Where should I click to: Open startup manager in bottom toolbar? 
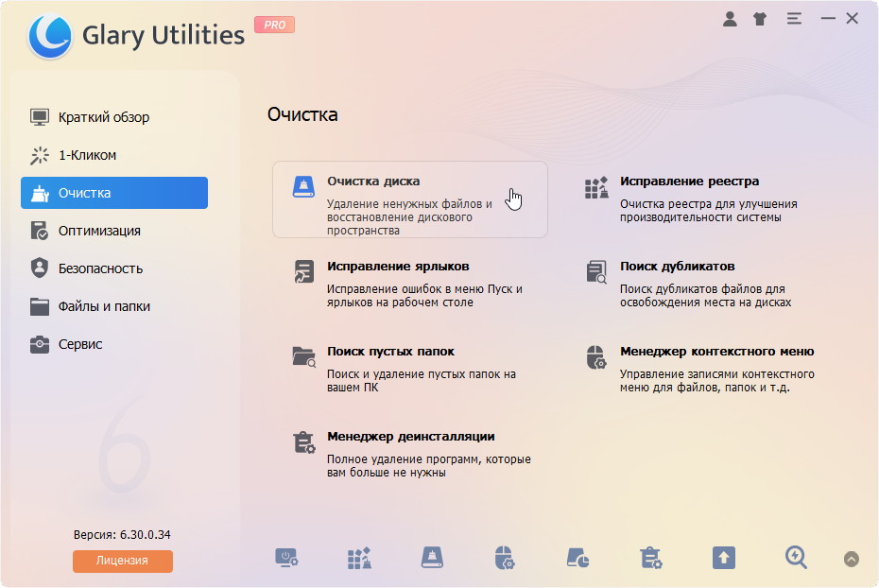click(286, 559)
